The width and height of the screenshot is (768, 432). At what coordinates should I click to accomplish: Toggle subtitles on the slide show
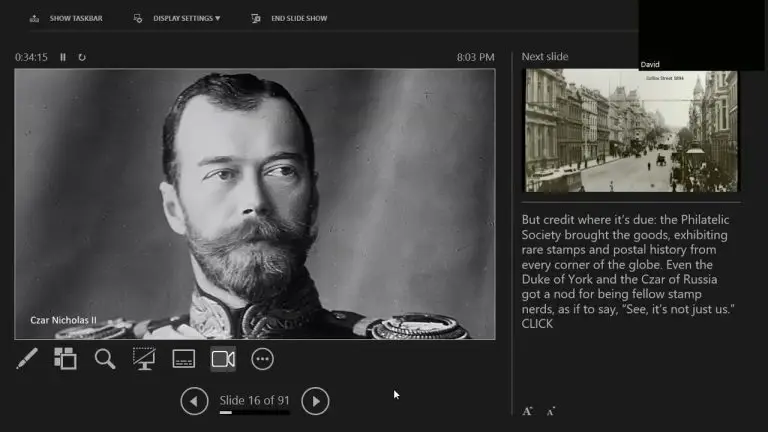pos(183,358)
